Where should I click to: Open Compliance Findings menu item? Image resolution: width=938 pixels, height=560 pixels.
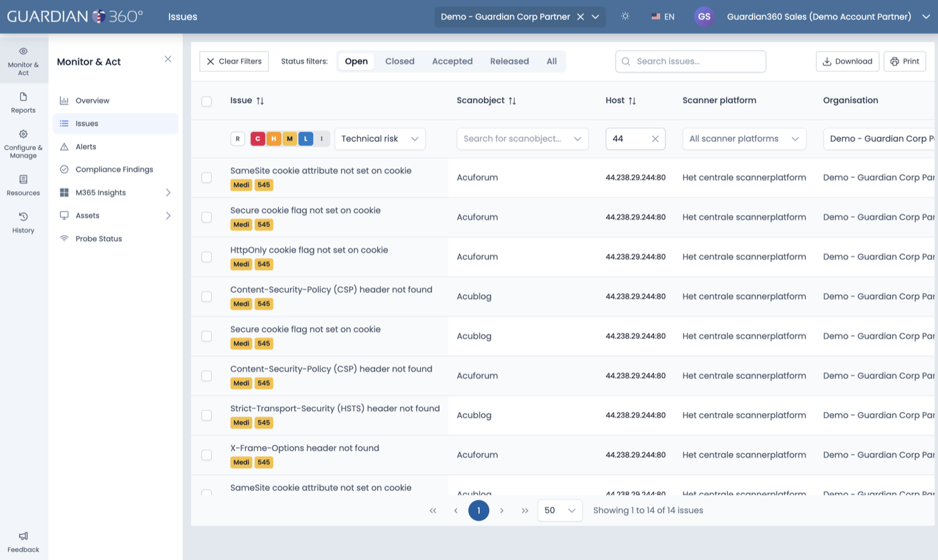(115, 169)
